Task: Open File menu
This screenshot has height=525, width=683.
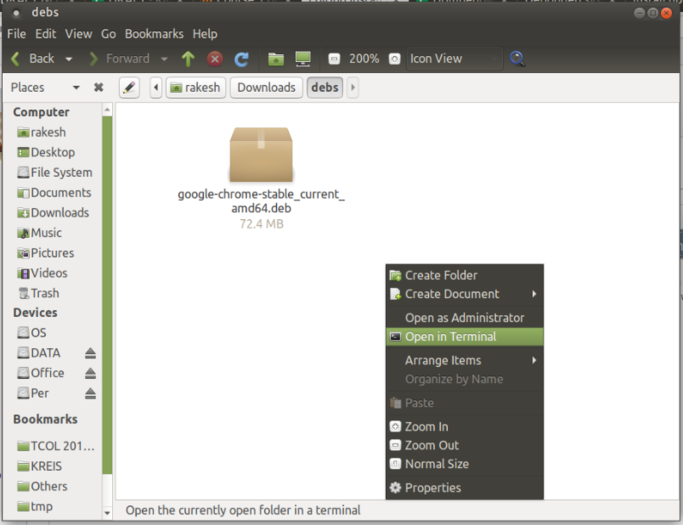Action: pos(17,34)
